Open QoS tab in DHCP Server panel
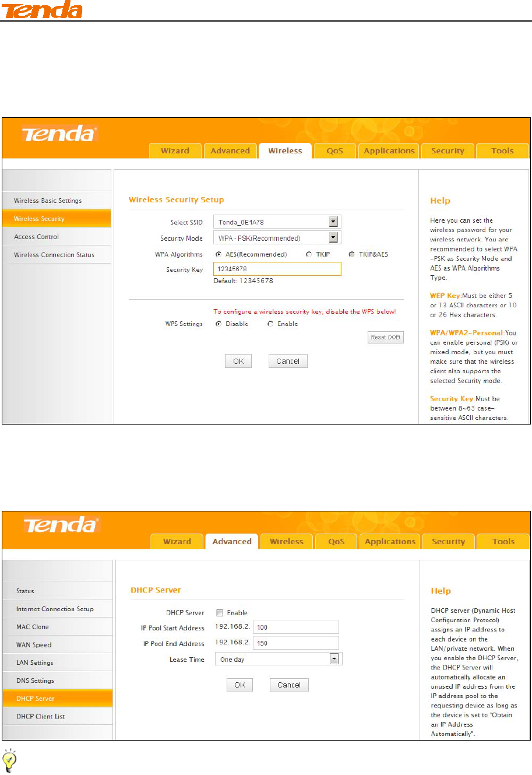This screenshot has width=532, height=775. [336, 541]
